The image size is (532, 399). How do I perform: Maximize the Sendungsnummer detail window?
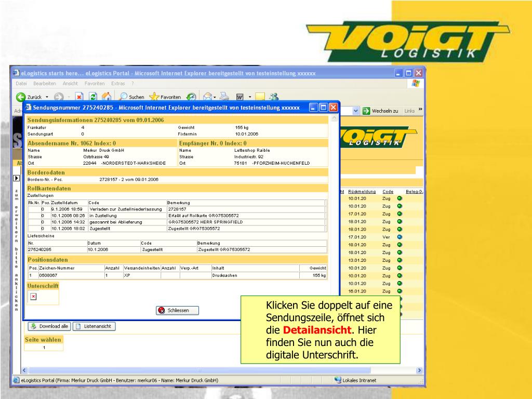click(323, 108)
